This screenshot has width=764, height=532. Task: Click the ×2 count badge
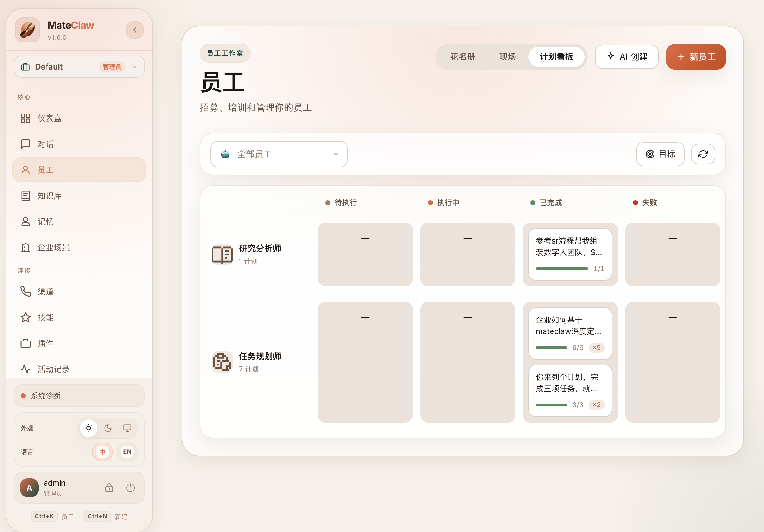596,405
